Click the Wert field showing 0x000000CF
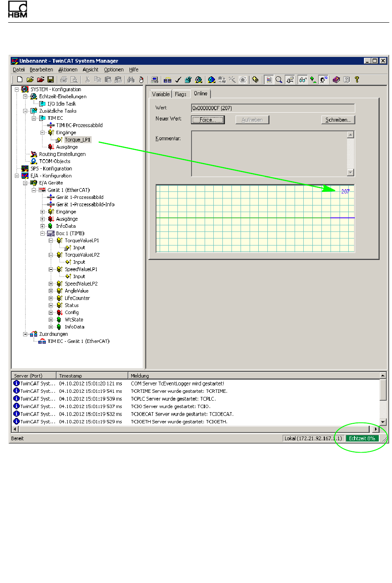This screenshot has width=392, height=583. click(273, 108)
